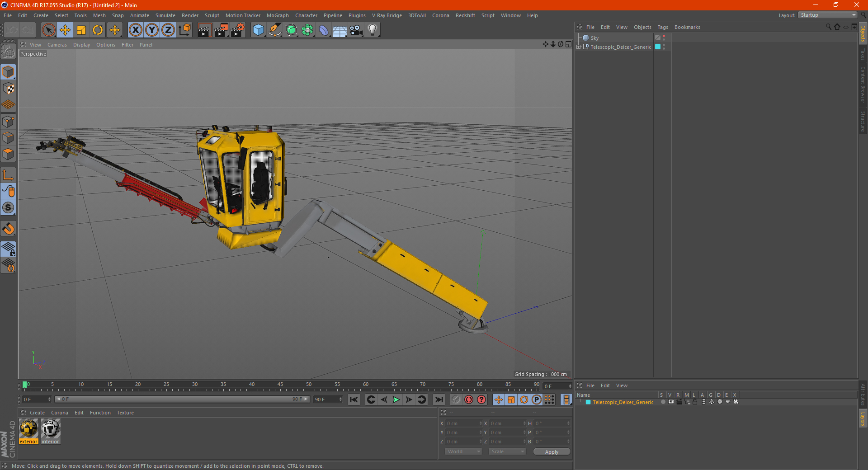Record active objects keyframe
Image resolution: width=868 pixels, height=470 pixels.
click(456, 399)
